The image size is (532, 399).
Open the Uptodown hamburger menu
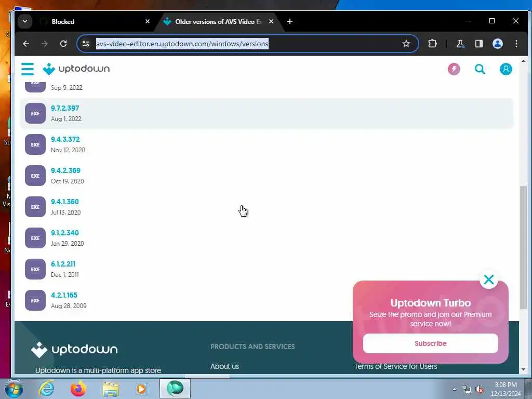(28, 69)
